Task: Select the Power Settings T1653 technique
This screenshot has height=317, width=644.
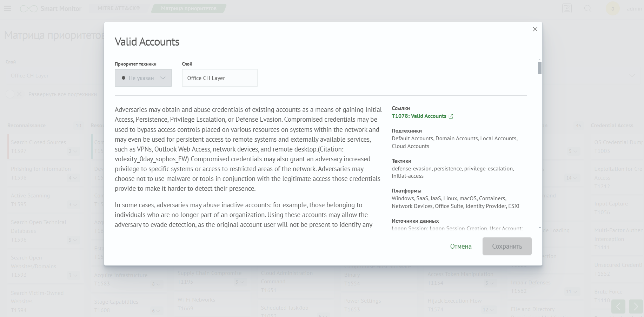Action: (379, 305)
